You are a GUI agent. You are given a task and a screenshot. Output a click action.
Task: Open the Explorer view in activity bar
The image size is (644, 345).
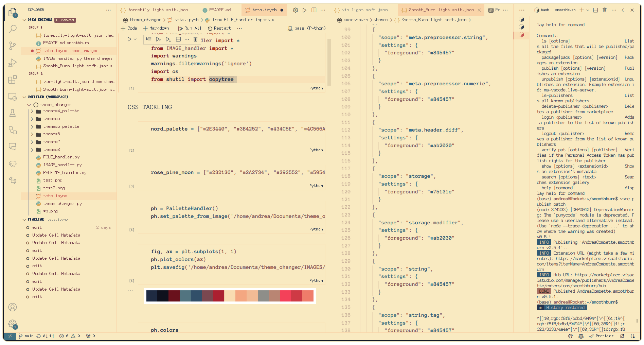pos(13,13)
